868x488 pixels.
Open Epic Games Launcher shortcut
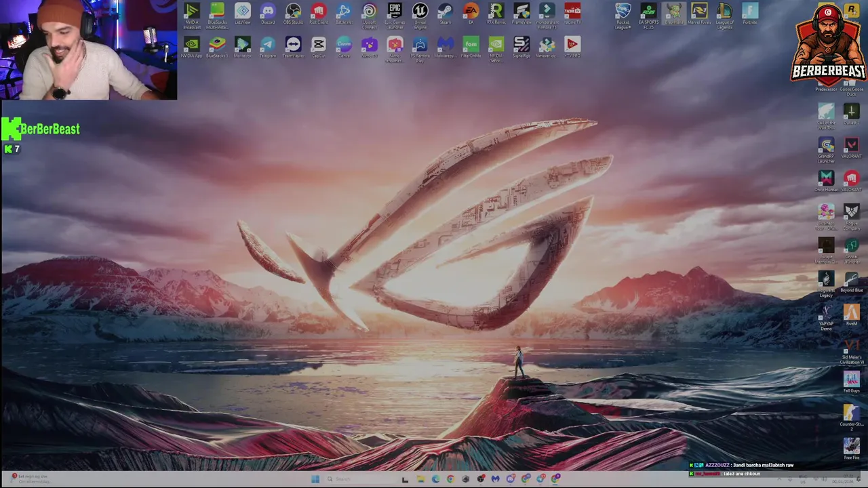pyautogui.click(x=395, y=15)
